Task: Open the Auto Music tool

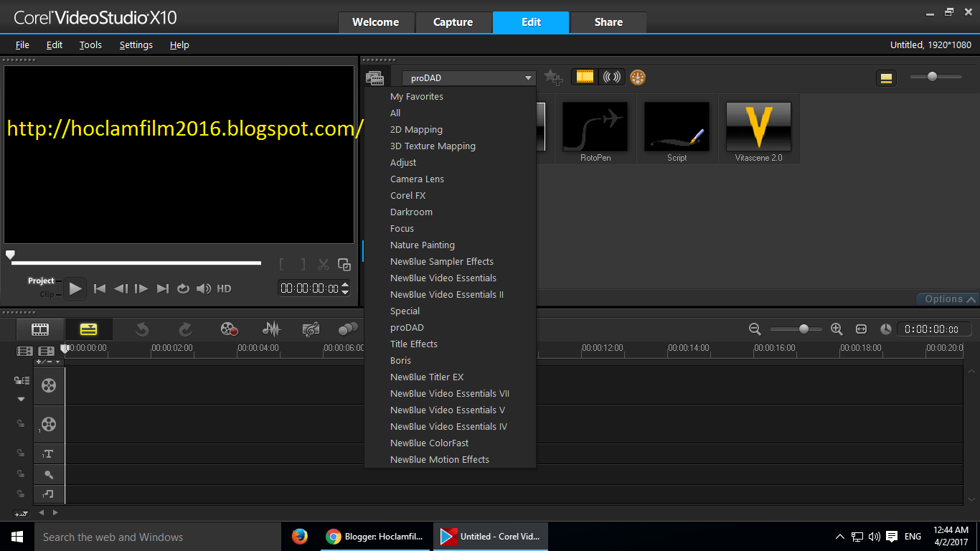Action: click(x=311, y=329)
